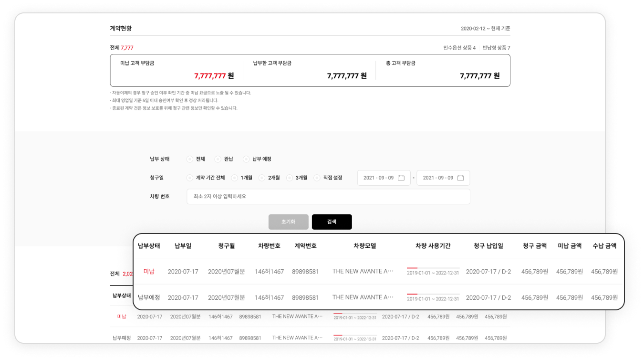Open the calendar icon in the end date field

pyautogui.click(x=460, y=178)
